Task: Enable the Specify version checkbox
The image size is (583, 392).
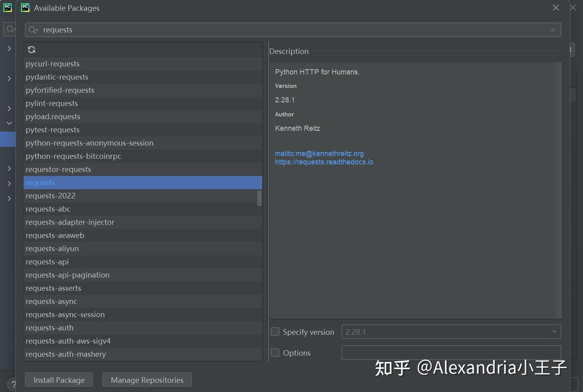Action: click(275, 332)
